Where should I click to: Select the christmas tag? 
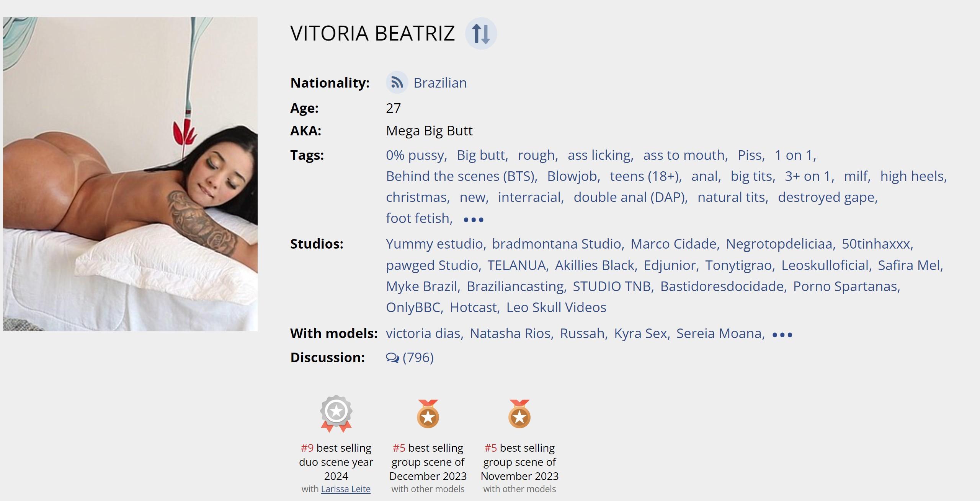(417, 197)
